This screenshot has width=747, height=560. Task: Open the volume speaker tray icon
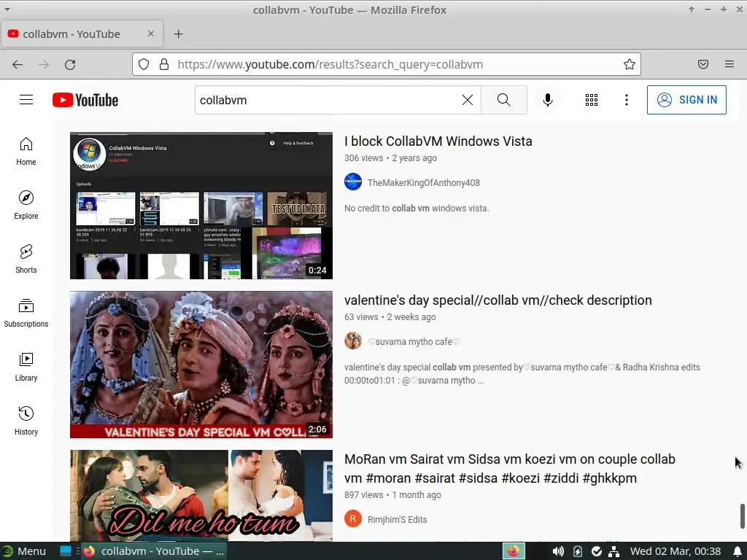point(558,551)
